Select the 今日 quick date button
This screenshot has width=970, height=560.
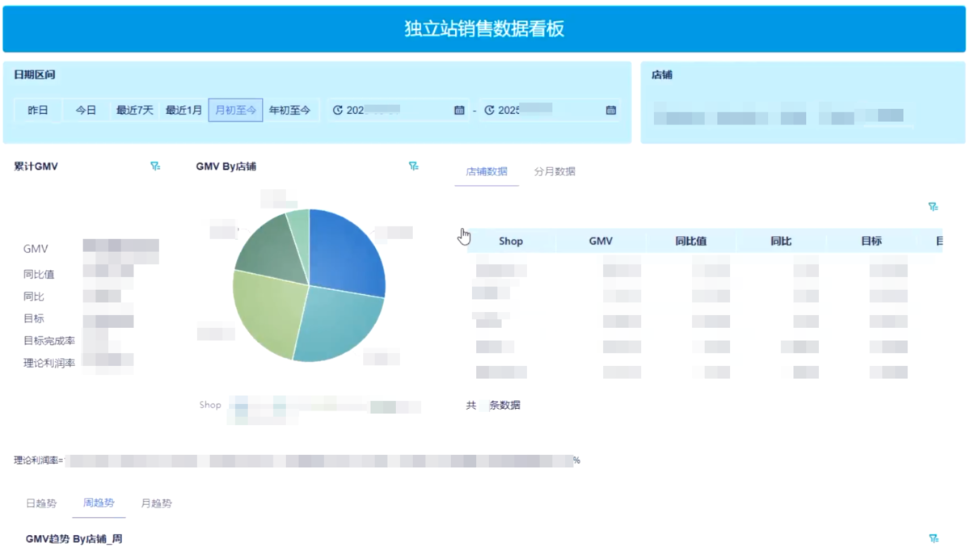pos(86,111)
